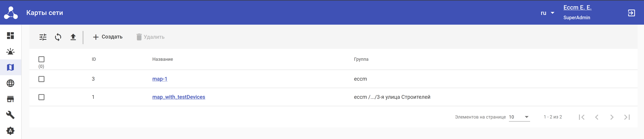The image size is (644, 139).
Task: Open the globe icon in sidebar
Action: point(10,83)
